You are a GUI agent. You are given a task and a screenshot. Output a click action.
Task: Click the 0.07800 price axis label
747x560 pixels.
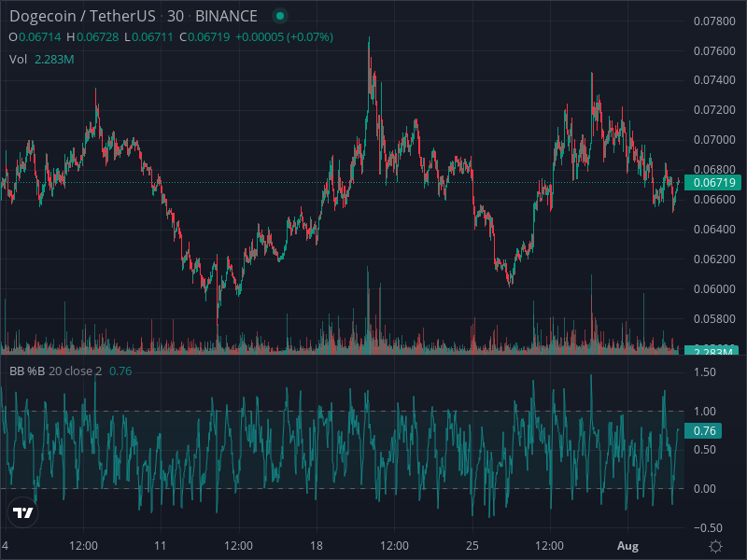(714, 21)
